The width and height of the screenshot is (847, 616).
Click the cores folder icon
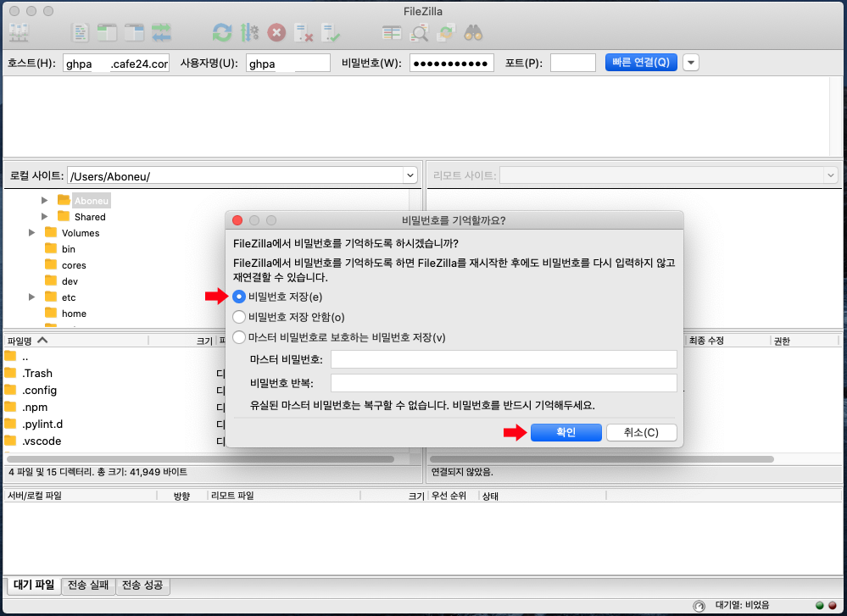pos(52,265)
